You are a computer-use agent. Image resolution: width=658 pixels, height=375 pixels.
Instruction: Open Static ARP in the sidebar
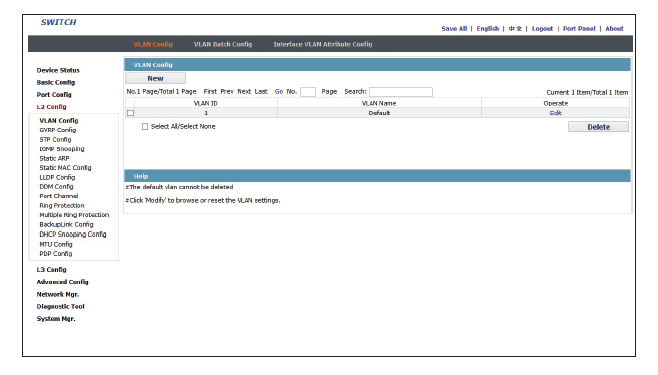54,158
